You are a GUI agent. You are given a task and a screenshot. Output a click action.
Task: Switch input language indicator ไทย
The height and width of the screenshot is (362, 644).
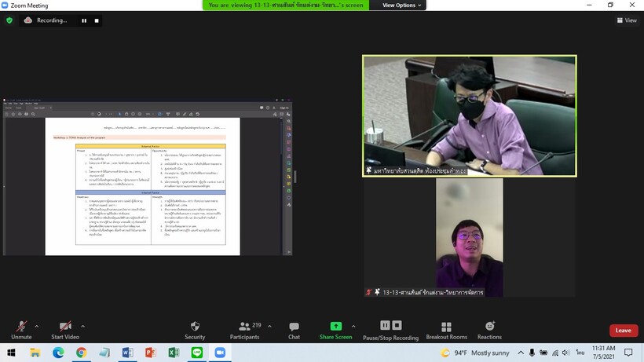pyautogui.click(x=580, y=353)
